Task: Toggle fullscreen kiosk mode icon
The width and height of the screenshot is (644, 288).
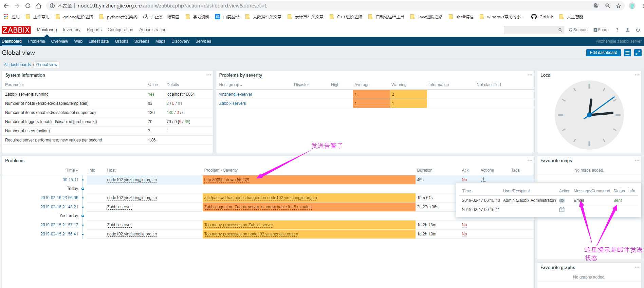Action: [638, 53]
